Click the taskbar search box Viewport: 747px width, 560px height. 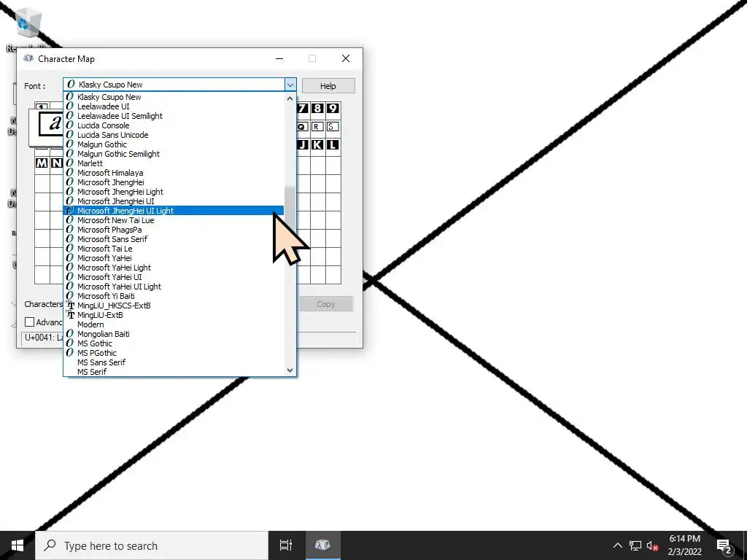coord(152,545)
